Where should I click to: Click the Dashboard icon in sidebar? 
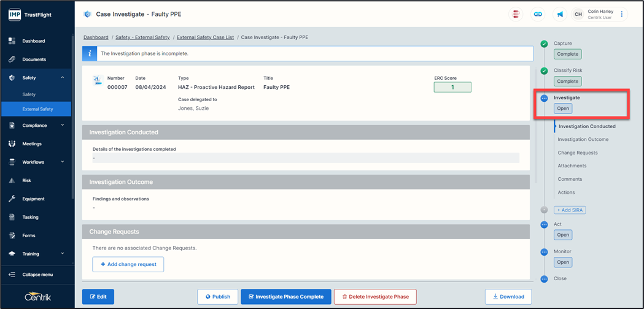point(12,41)
